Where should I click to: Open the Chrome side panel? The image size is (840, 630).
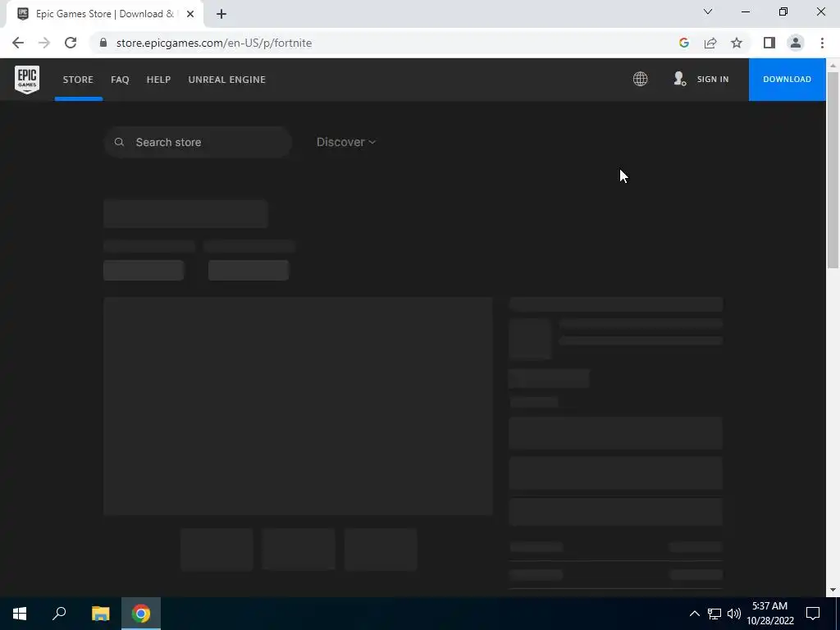coord(769,43)
